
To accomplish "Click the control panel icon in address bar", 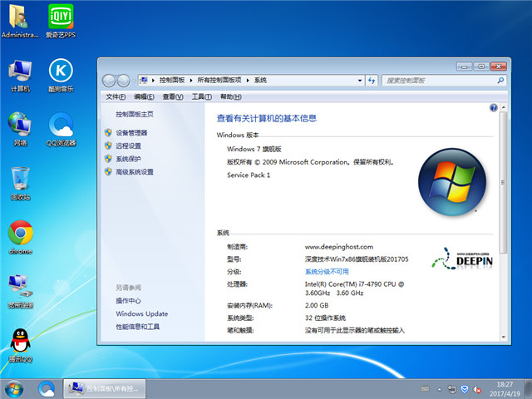I will 144,80.
